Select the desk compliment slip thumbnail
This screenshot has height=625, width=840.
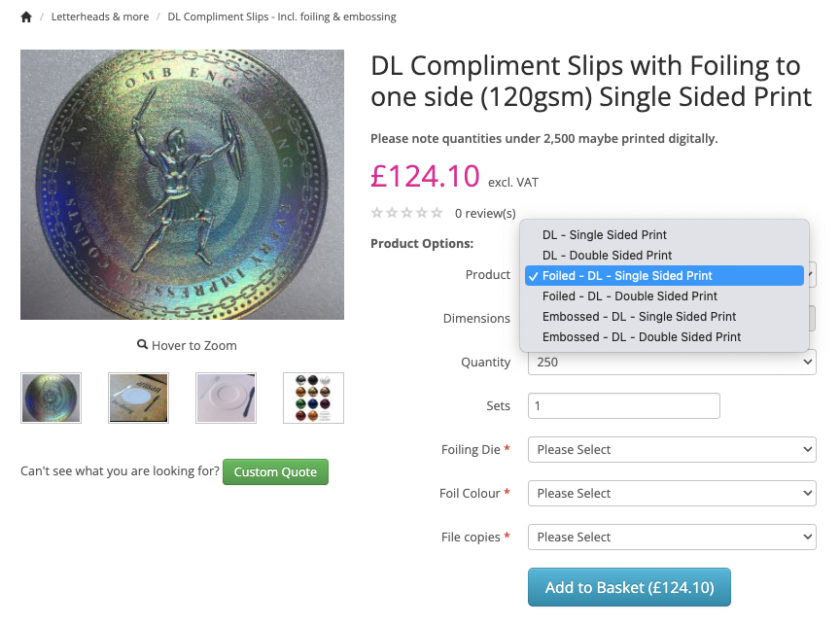pyautogui.click(x=138, y=398)
